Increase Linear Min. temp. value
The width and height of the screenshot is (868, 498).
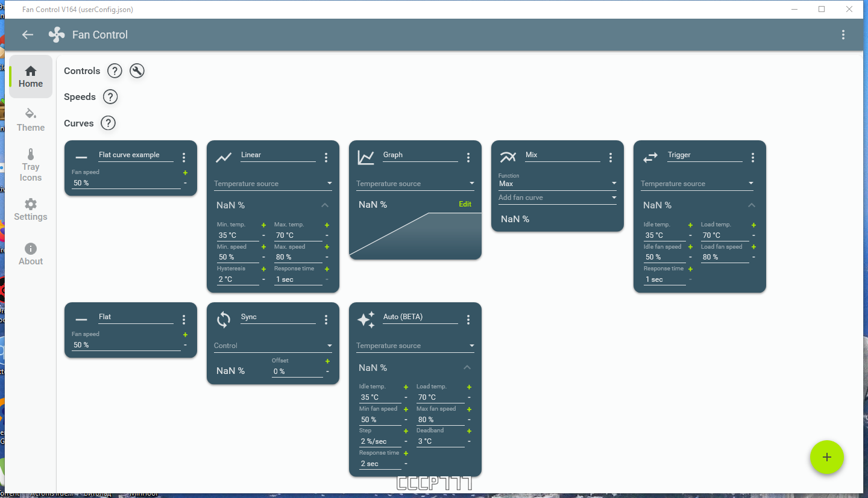tap(263, 225)
